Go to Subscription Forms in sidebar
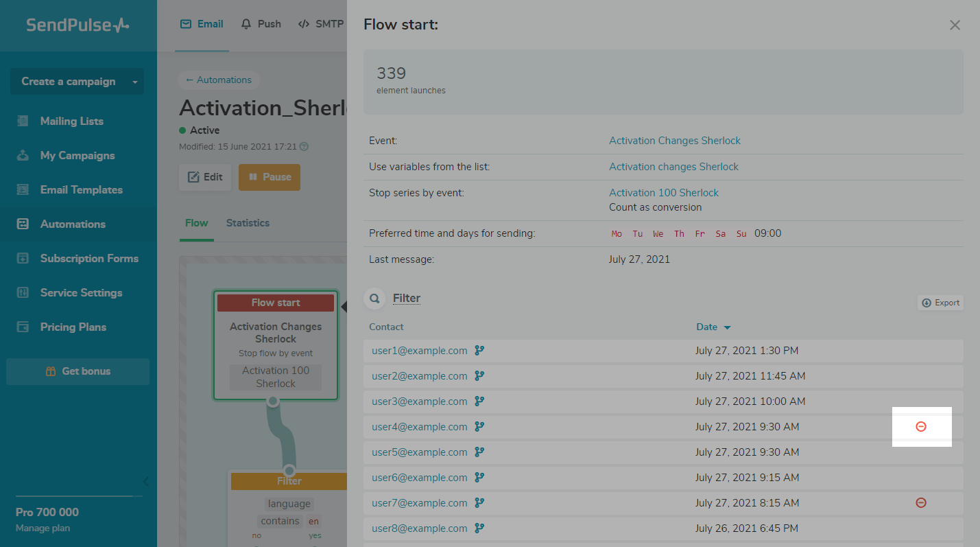980x547 pixels. (78, 259)
